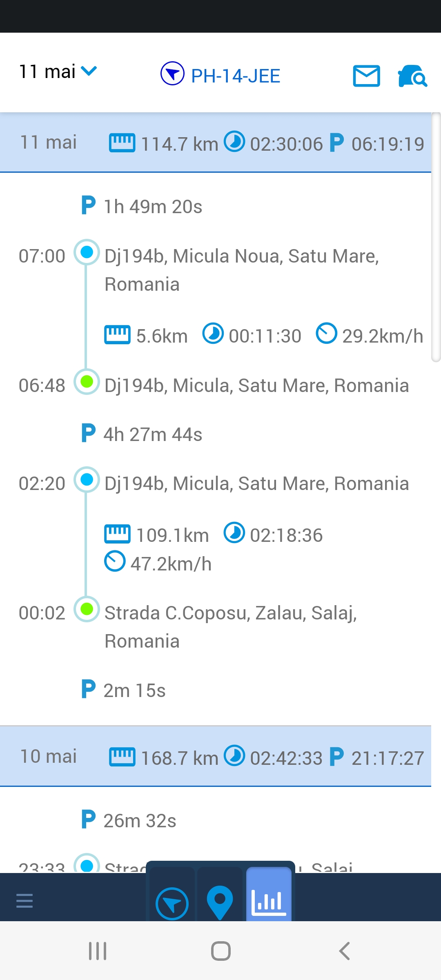
Task: Select vehicle PH-14-JEE label
Action: [236, 76]
